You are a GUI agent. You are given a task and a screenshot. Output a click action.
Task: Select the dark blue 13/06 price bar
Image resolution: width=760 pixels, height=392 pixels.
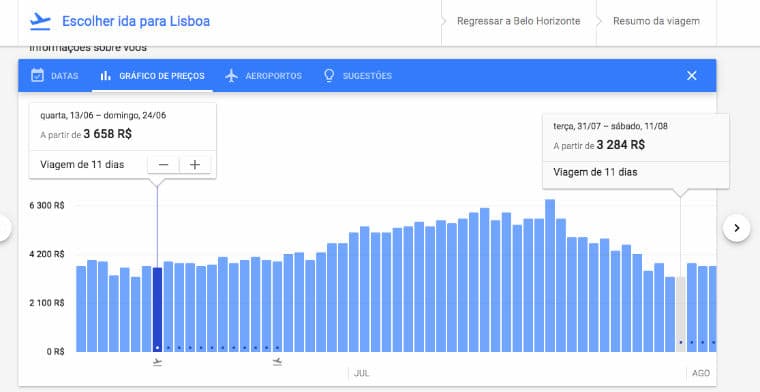[157, 309]
